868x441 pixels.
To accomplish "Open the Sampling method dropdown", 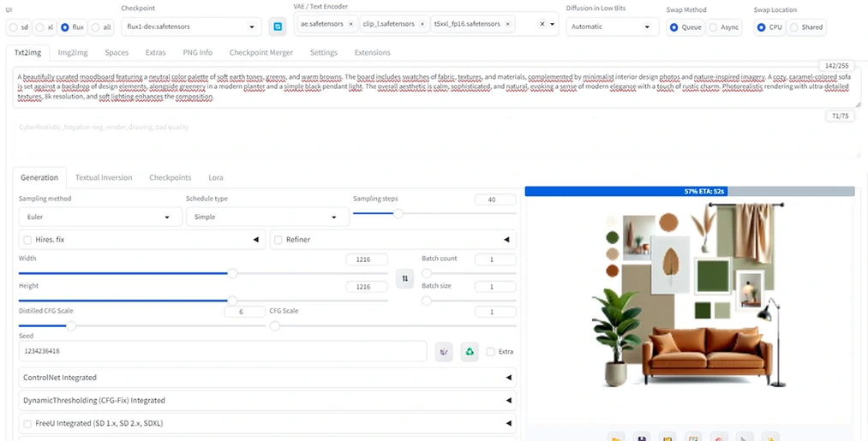I will [x=100, y=217].
